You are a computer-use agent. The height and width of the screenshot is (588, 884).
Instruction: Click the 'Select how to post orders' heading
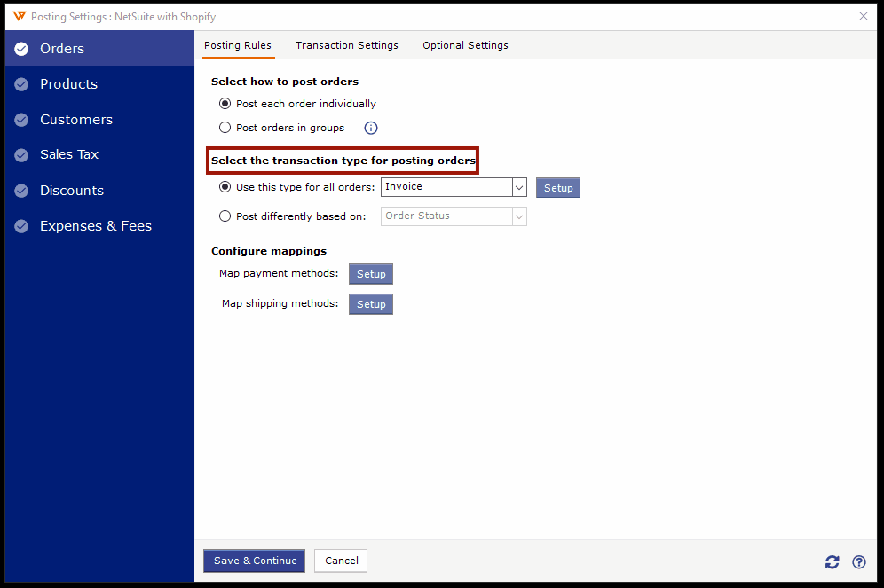(285, 82)
